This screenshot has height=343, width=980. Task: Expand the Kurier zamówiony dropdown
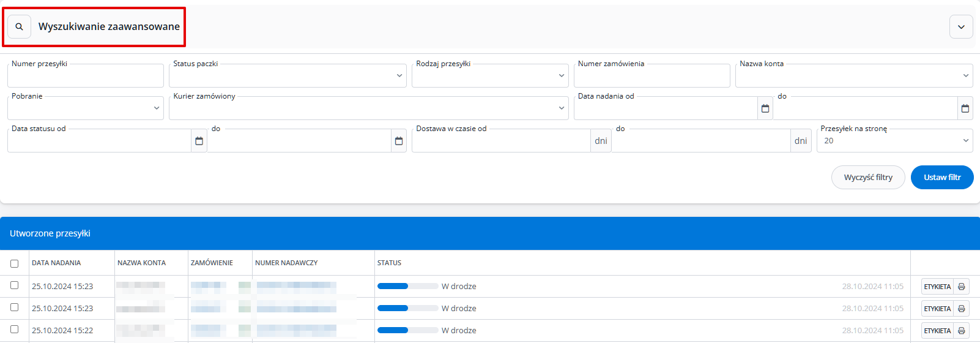pos(369,108)
